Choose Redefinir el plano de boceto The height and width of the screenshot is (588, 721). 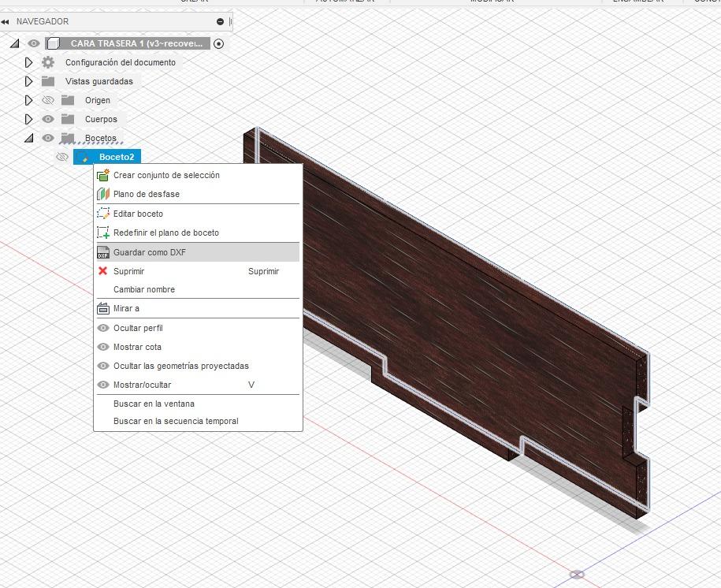198,233
